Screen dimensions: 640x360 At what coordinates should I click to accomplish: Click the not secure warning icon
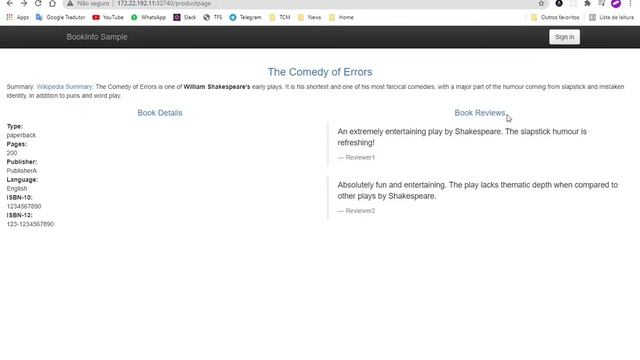point(70,3)
